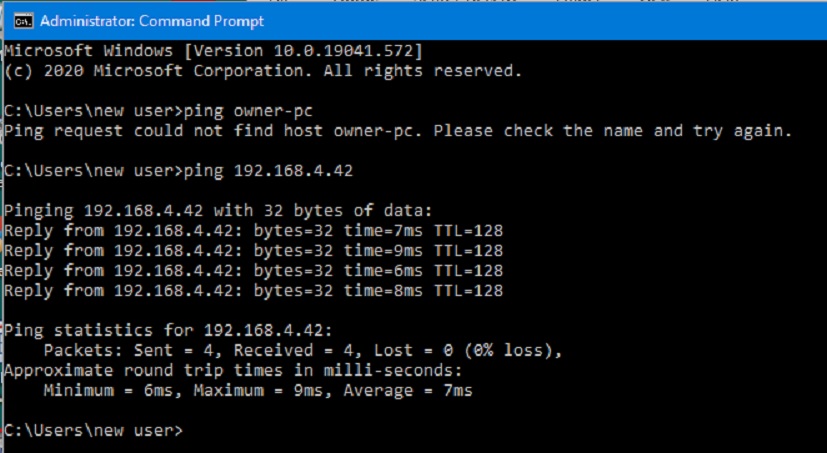Click the "Pinging 192.168.4.42 with 32 bytes" line
Screen dimensions: 827x453
218,210
